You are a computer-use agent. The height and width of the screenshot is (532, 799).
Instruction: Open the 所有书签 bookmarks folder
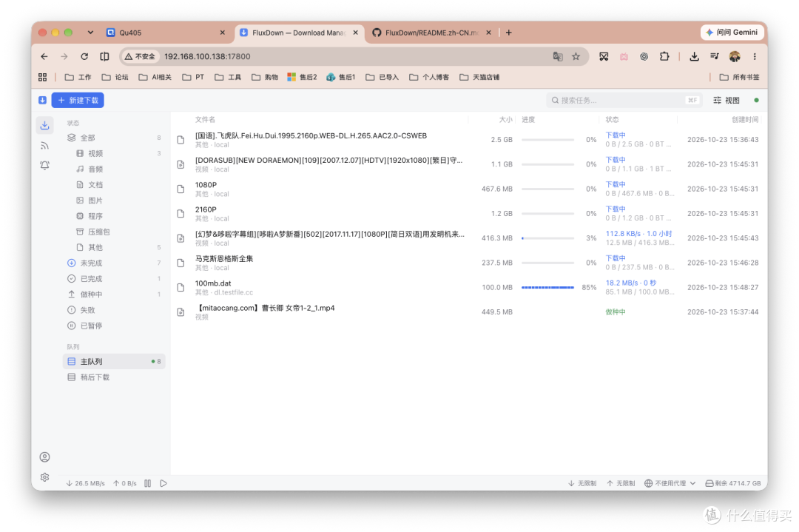[739, 78]
